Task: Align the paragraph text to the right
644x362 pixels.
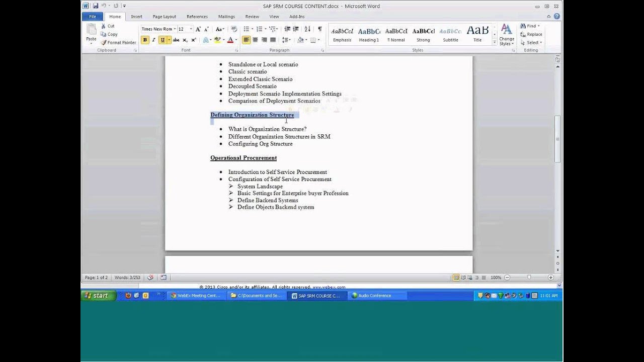Action: tap(264, 40)
